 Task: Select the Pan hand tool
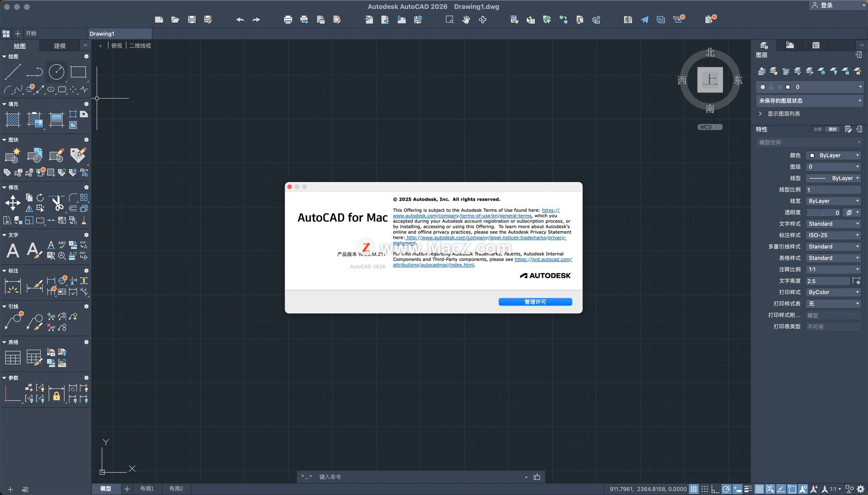466,19
